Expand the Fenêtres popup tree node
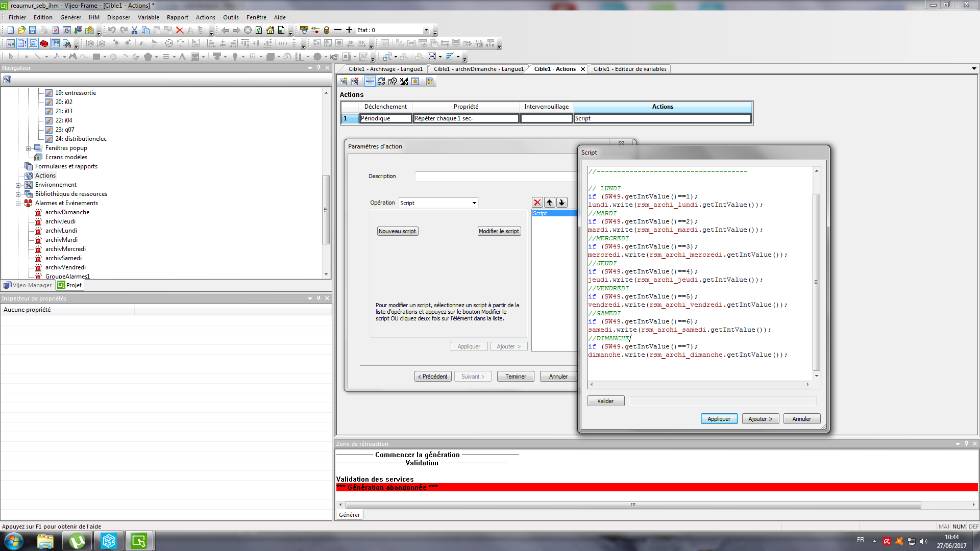 coord(29,148)
